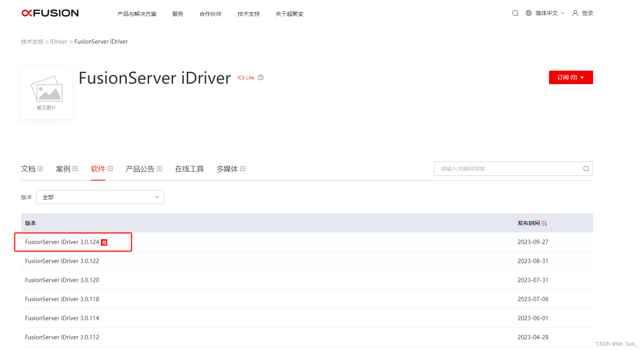Image resolution: width=644 pixels, height=350 pixels.
Task: Switch to the 文档 tab
Action: [x=28, y=169]
